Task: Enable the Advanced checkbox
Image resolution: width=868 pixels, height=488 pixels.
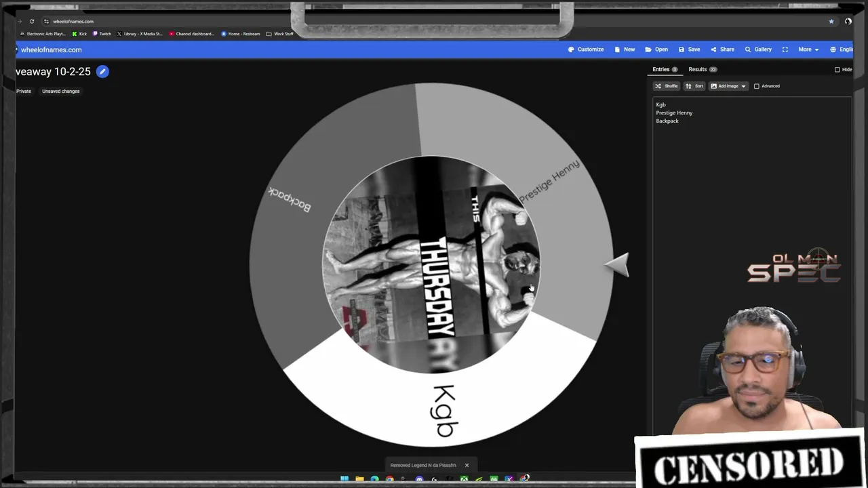Action: pyautogui.click(x=757, y=86)
